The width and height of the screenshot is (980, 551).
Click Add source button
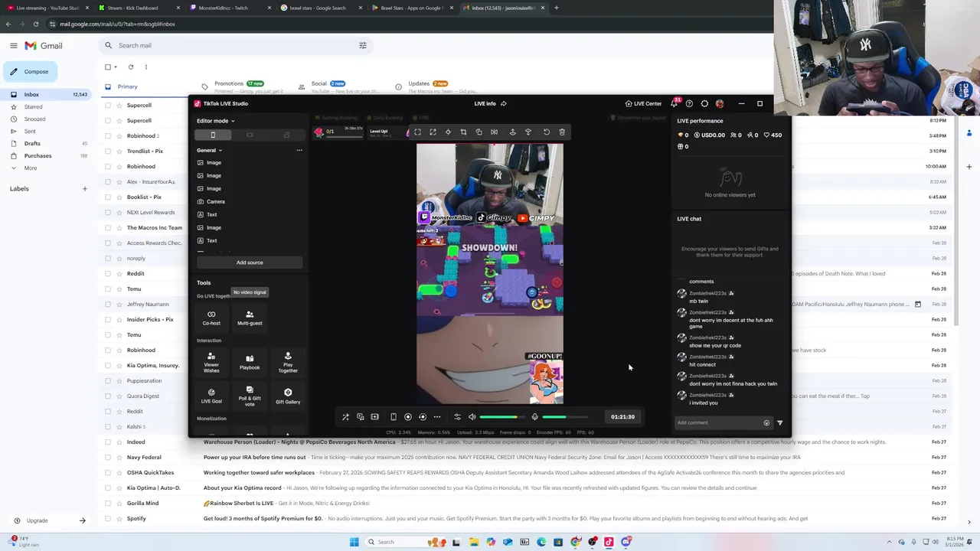tap(250, 262)
